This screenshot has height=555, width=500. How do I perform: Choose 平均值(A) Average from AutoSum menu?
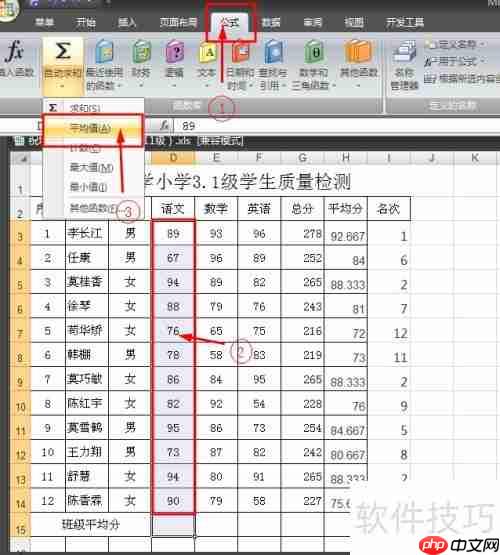[93, 128]
